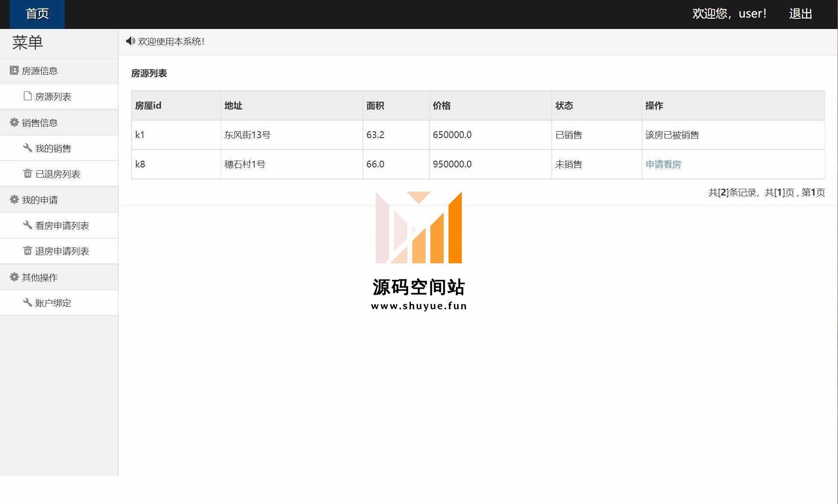Viewport: 838px width, 504px height.
Task: Select the k8 house id cell
Action: click(176, 164)
